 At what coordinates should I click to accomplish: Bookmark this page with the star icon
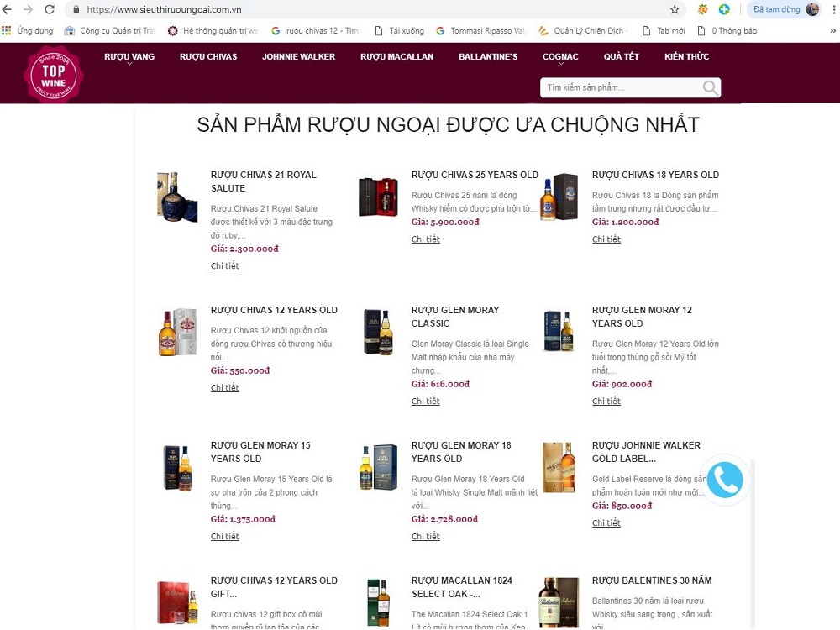[x=675, y=9]
